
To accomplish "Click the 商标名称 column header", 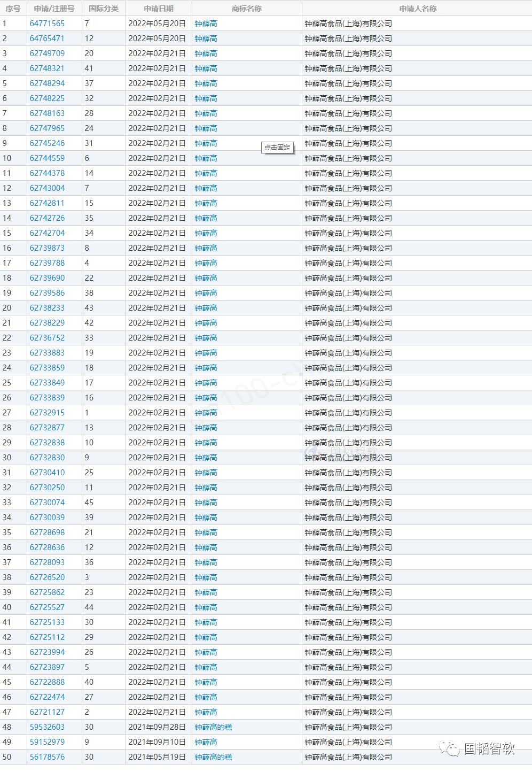I will (247, 9).
